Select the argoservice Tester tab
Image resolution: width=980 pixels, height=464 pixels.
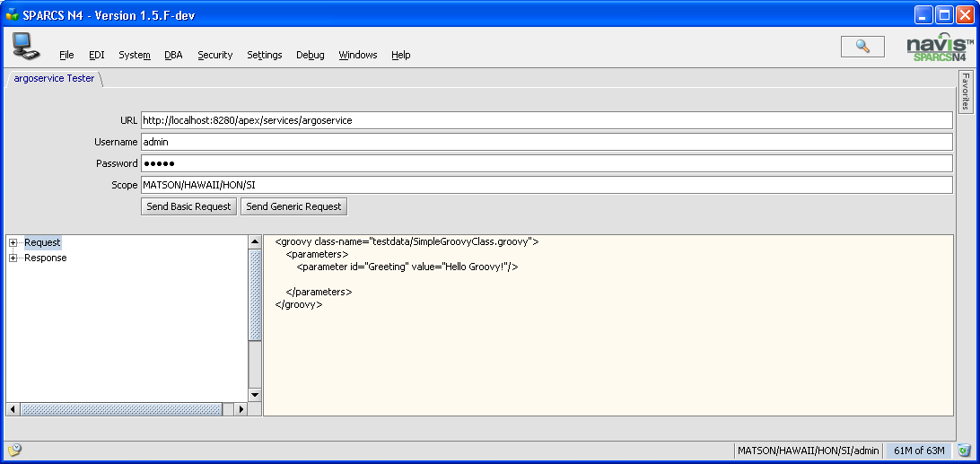[54, 79]
